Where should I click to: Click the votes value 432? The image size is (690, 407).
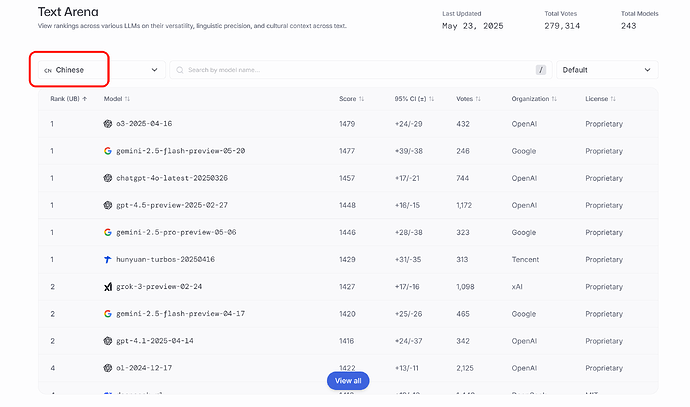(463, 124)
